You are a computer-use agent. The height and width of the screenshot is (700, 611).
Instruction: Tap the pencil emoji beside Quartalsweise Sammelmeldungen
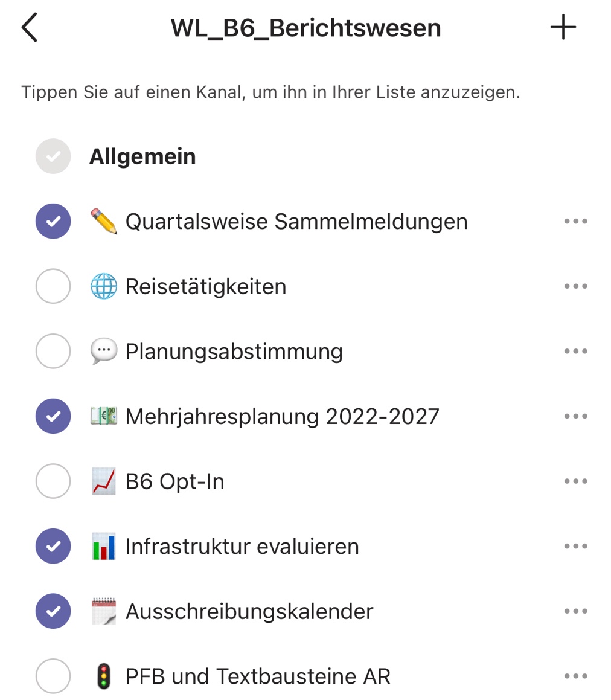[103, 222]
